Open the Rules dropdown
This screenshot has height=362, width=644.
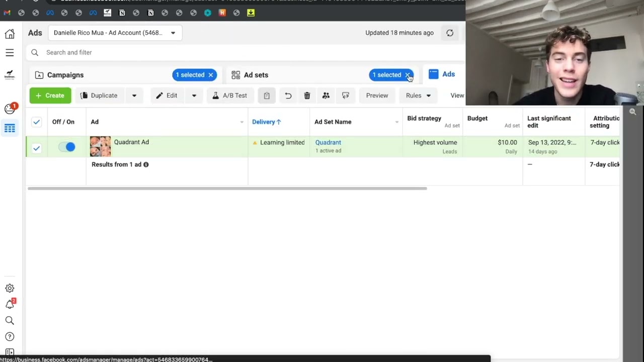pyautogui.click(x=419, y=96)
